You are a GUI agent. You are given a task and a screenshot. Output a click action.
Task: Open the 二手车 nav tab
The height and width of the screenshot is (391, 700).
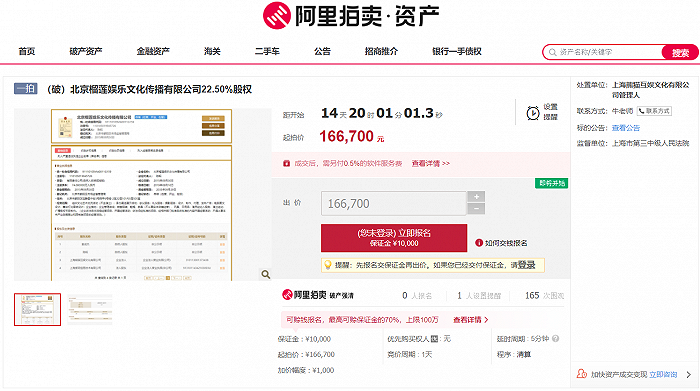[267, 51]
